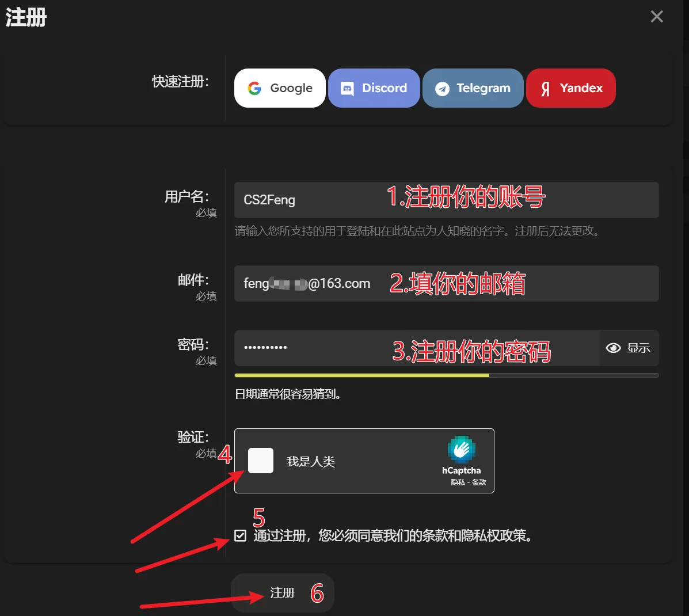This screenshot has height=616, width=689.
Task: Click the hCaptcha hand logo
Action: [x=462, y=449]
